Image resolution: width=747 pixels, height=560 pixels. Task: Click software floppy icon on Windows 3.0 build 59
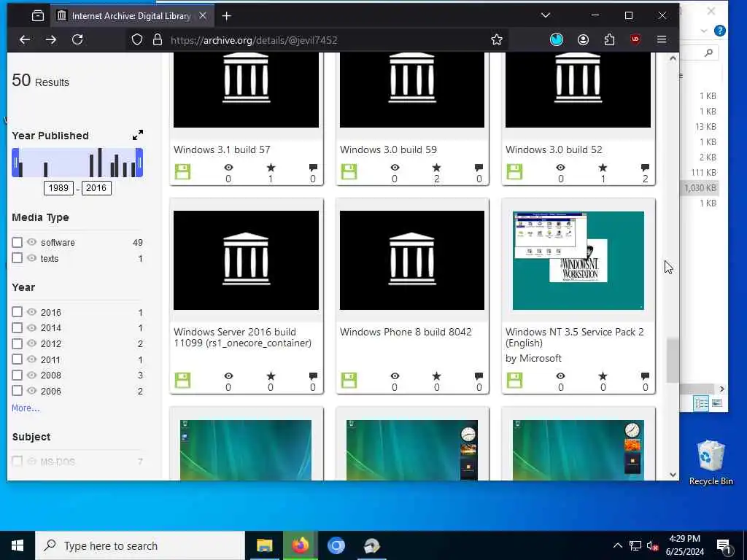[x=349, y=172]
